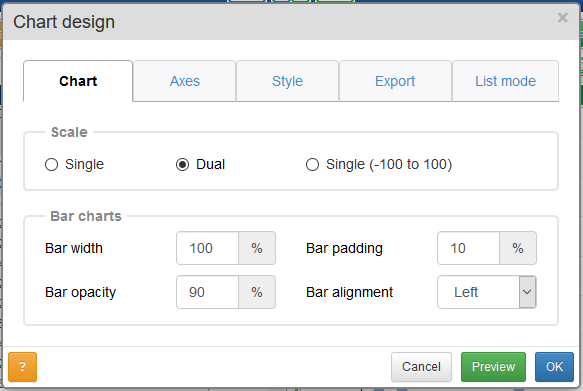Choose Single (-100 to 100) scale

coord(312,164)
